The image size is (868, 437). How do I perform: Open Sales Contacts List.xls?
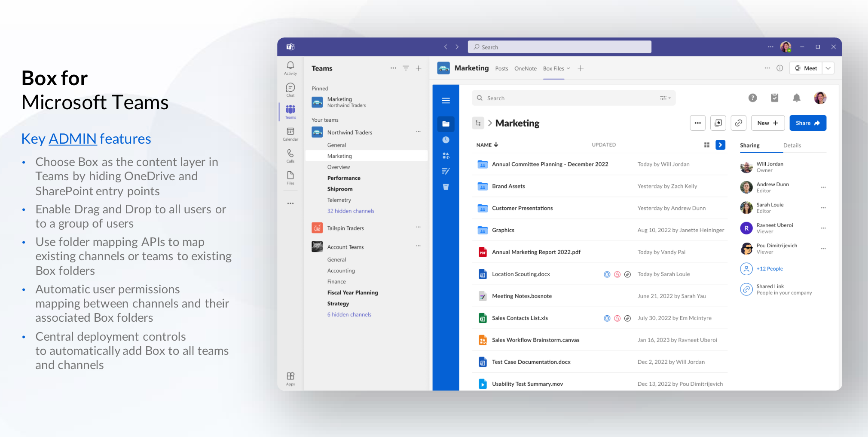tap(600, 318)
